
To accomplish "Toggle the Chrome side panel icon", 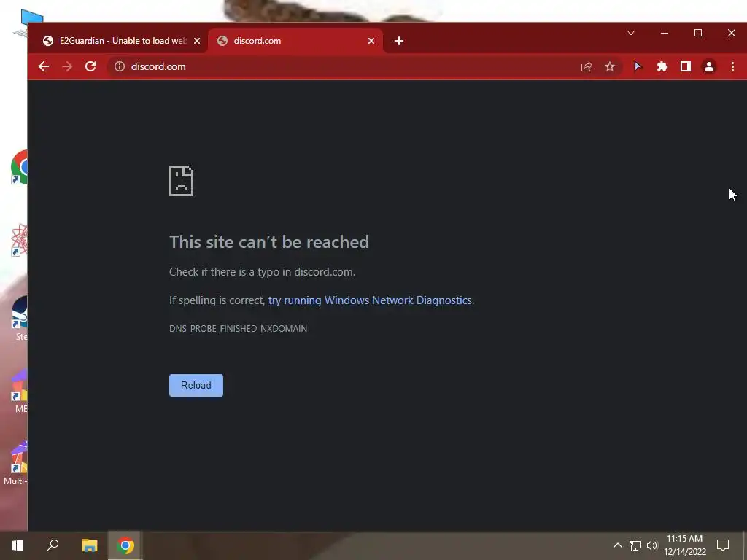I will [686, 66].
